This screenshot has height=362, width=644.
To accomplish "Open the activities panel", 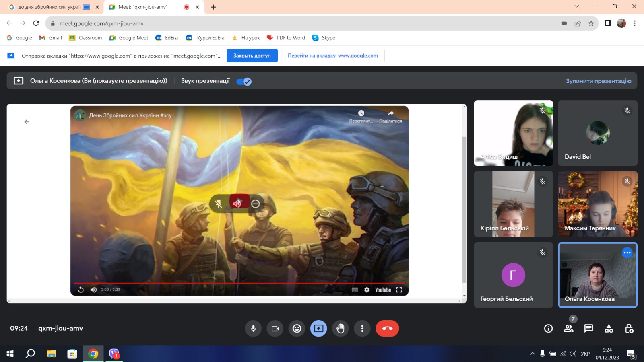I will point(609,329).
